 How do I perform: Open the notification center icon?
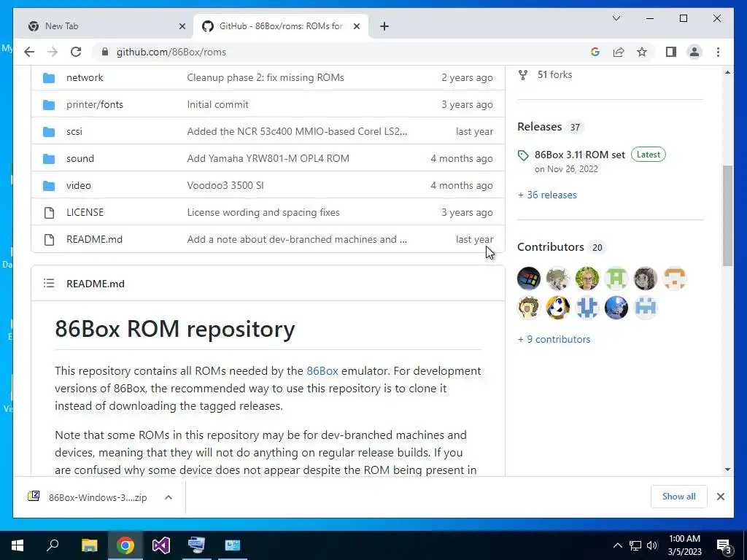pyautogui.click(x=724, y=546)
